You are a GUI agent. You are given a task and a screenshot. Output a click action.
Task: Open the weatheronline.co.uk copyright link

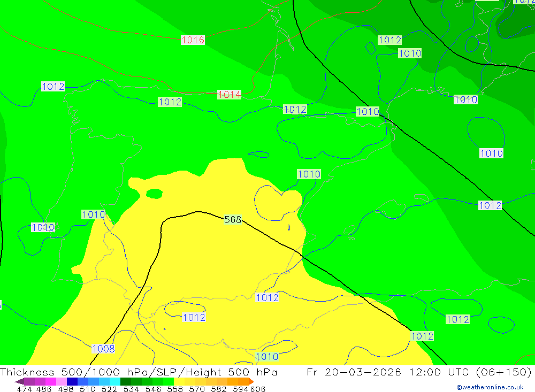click(490, 387)
